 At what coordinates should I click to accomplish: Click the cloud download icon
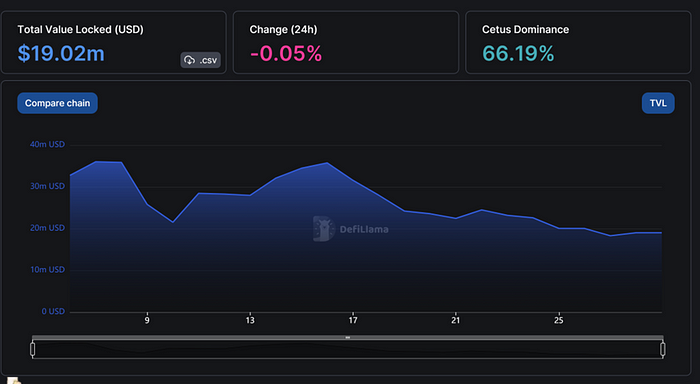[x=190, y=60]
